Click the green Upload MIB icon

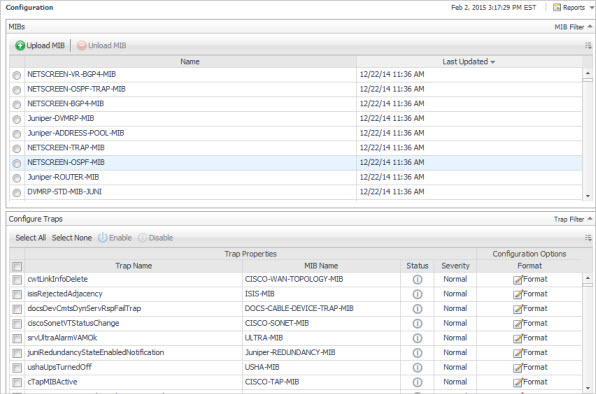pos(20,46)
